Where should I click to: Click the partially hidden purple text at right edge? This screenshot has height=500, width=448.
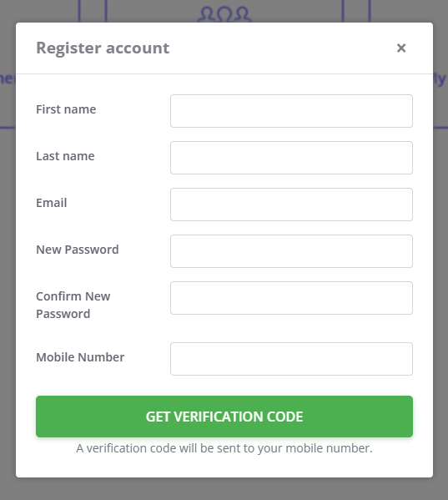click(x=440, y=79)
